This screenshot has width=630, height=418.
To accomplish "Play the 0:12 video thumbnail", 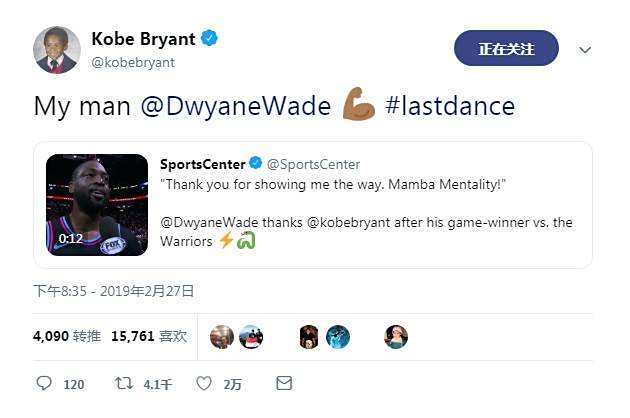I will (97, 205).
